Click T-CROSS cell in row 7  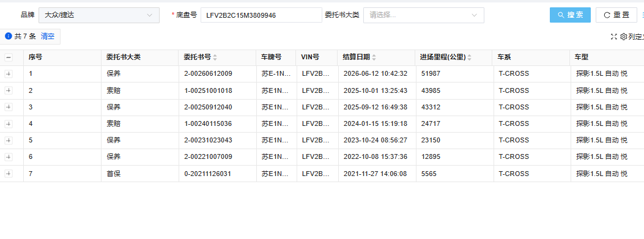(x=514, y=174)
